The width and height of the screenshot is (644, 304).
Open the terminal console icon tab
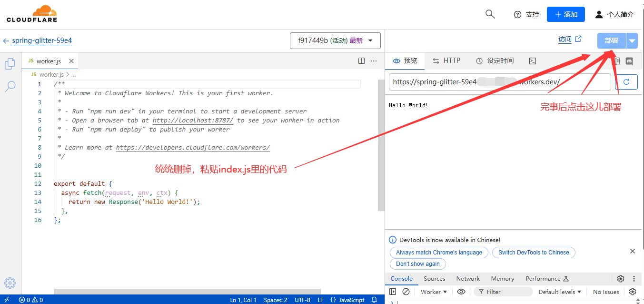(533, 61)
